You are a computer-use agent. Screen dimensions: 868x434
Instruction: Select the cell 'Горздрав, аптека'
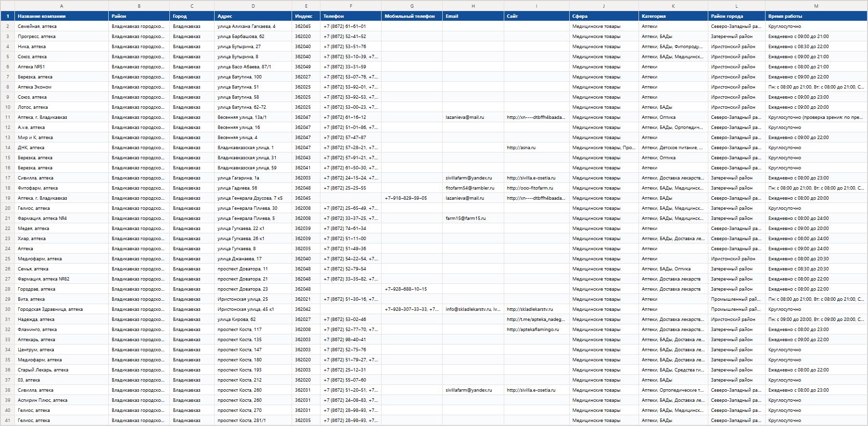62,289
